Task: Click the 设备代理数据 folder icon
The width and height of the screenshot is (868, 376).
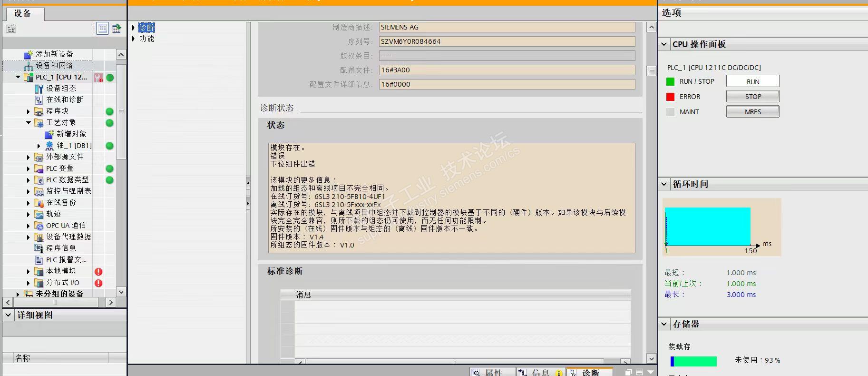Action: tap(39, 237)
